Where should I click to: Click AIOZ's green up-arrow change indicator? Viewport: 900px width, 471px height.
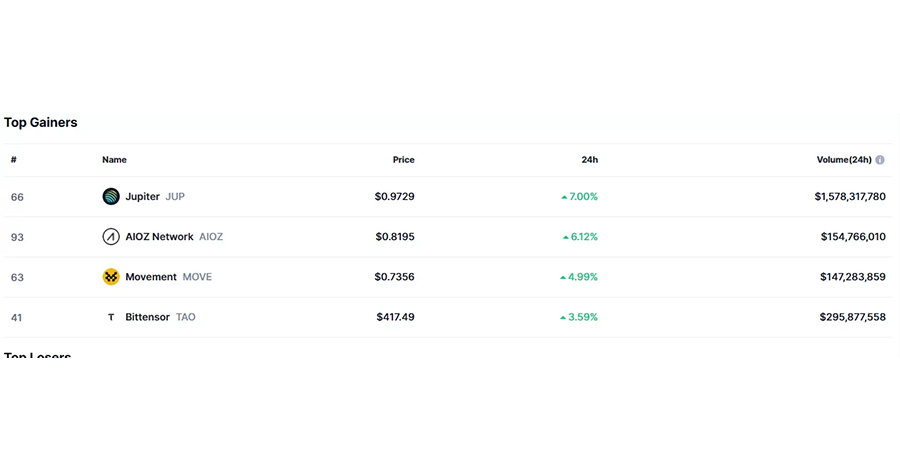point(564,237)
